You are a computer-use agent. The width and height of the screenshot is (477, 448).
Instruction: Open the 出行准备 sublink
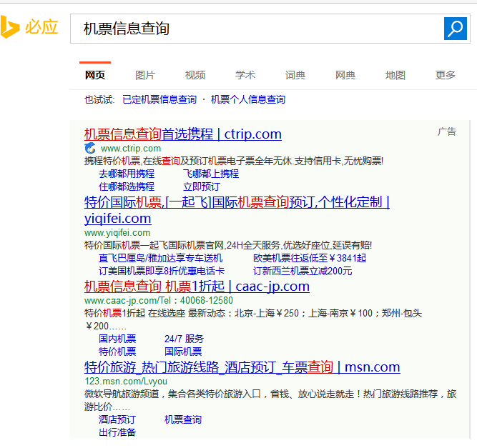(117, 432)
